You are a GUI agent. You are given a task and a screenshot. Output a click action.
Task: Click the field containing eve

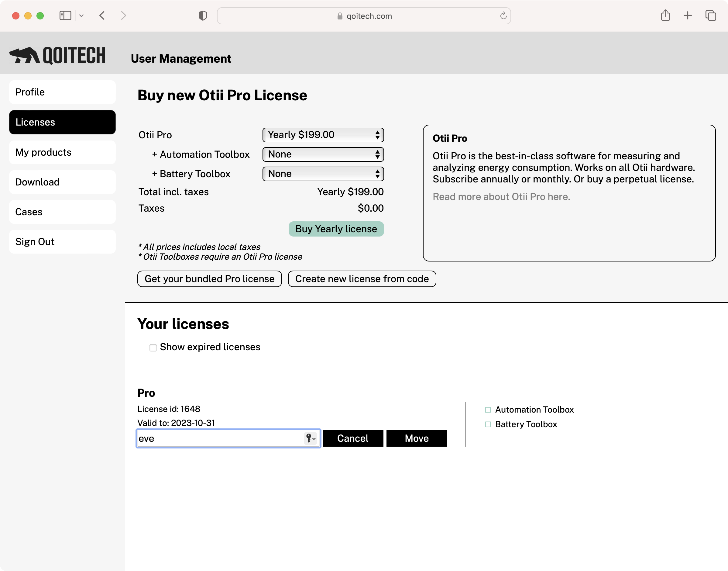(x=228, y=438)
